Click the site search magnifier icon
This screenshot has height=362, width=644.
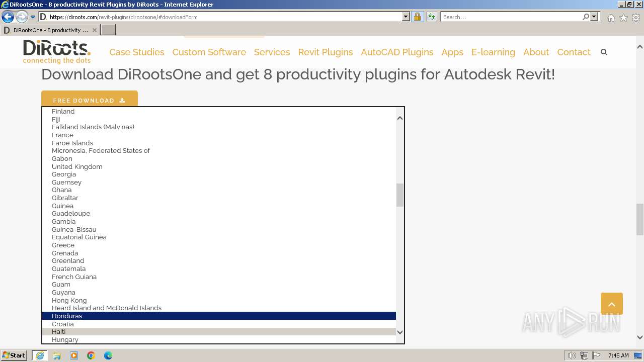point(604,52)
